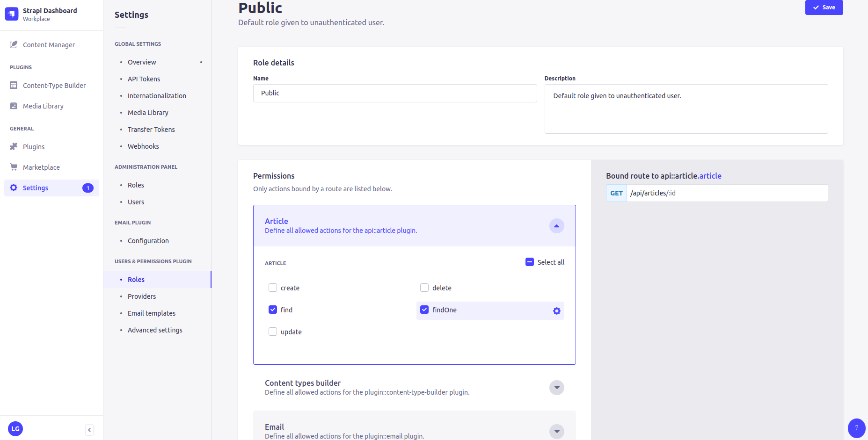
Task: Uncheck the find permission
Action: click(x=273, y=310)
